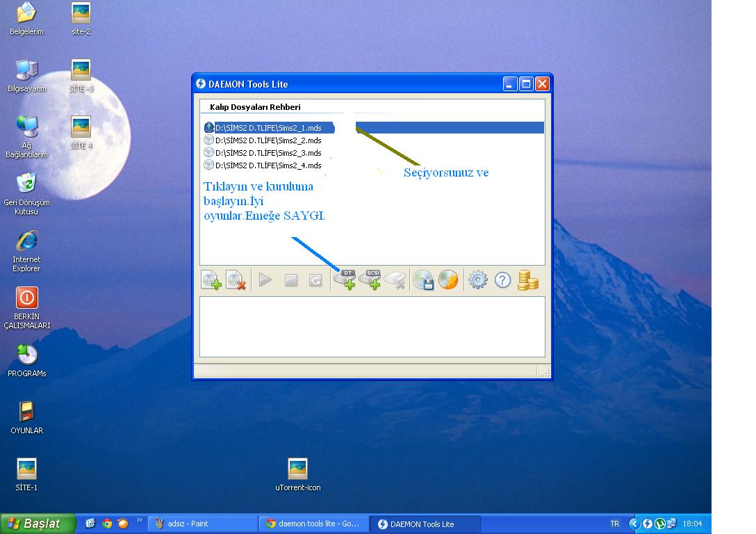The image size is (756, 534).
Task: Click the Chrome quick launch icon
Action: 107,524
